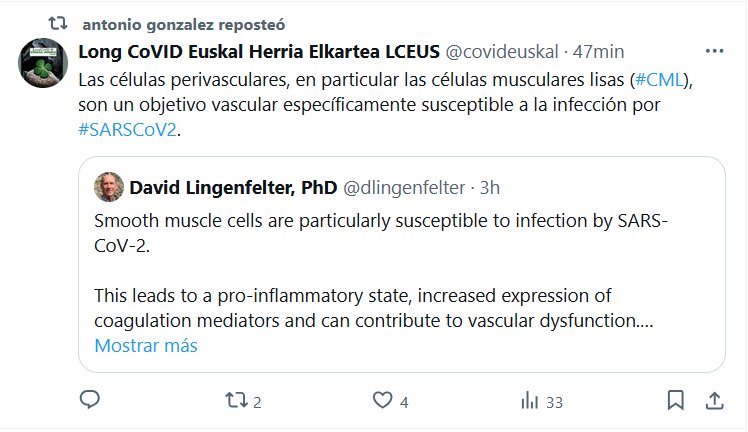View tweet analytics bar chart icon
The height and width of the screenshot is (432, 748).
(x=530, y=401)
